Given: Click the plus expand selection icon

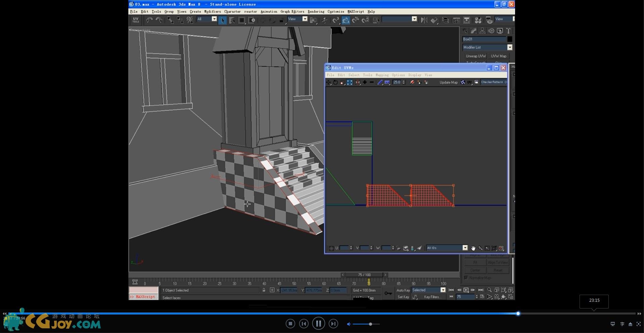Looking at the screenshot, I should (x=365, y=82).
